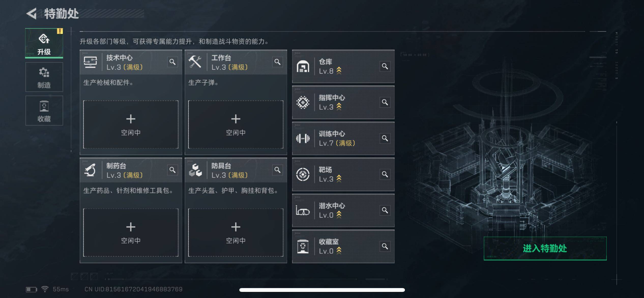Inspect 制药台 via its magnifier icon

pos(172,170)
